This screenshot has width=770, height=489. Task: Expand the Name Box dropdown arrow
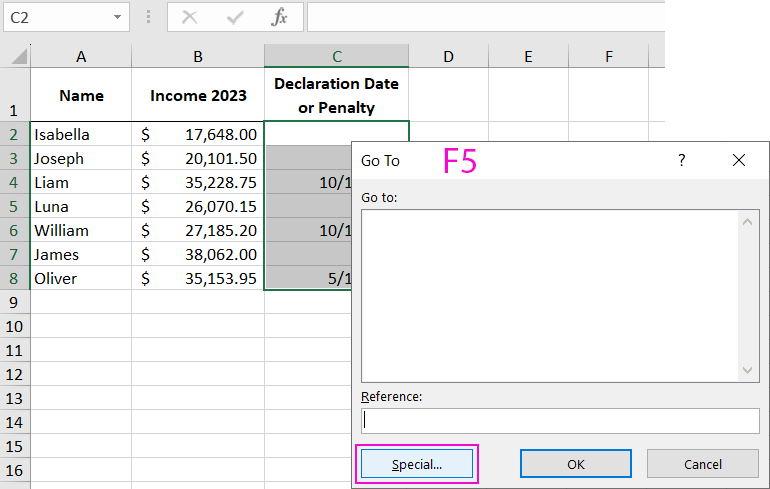click(x=118, y=17)
